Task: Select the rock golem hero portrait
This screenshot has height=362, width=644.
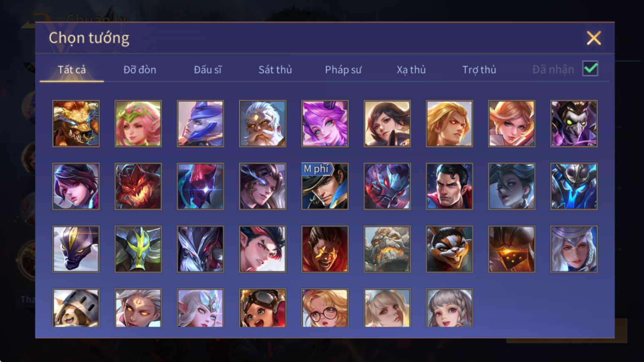Action: (387, 249)
